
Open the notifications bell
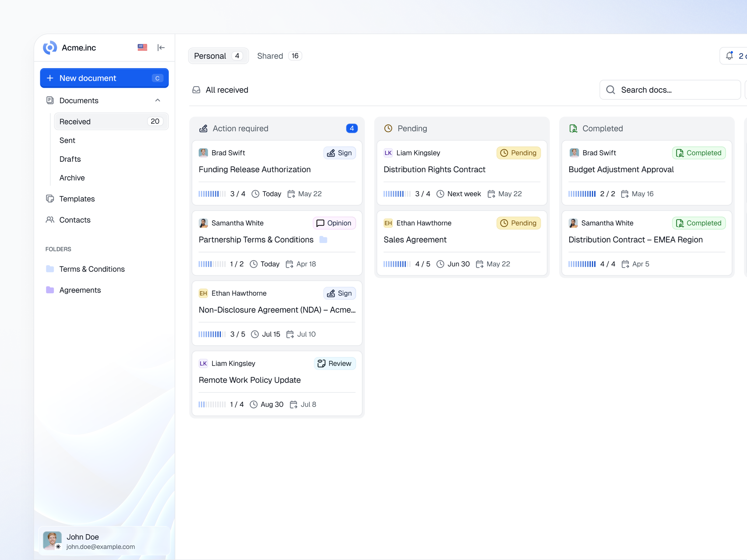730,55
